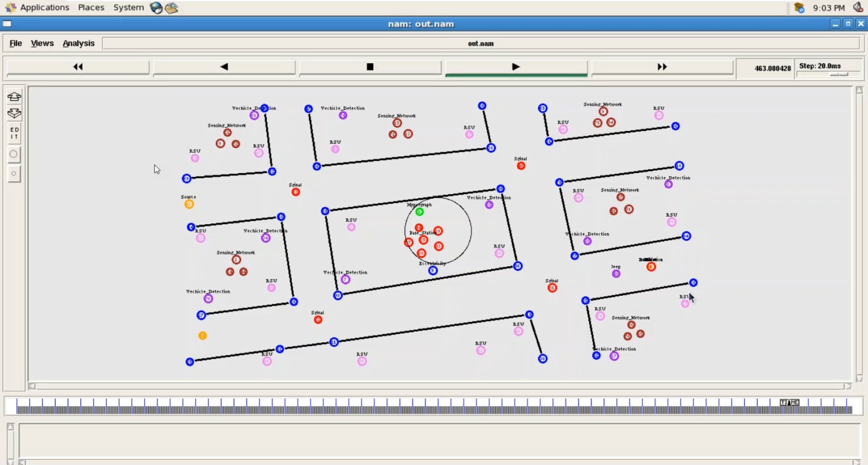This screenshot has width=868, height=465.
Task: Open the Views menu
Action: click(x=42, y=43)
